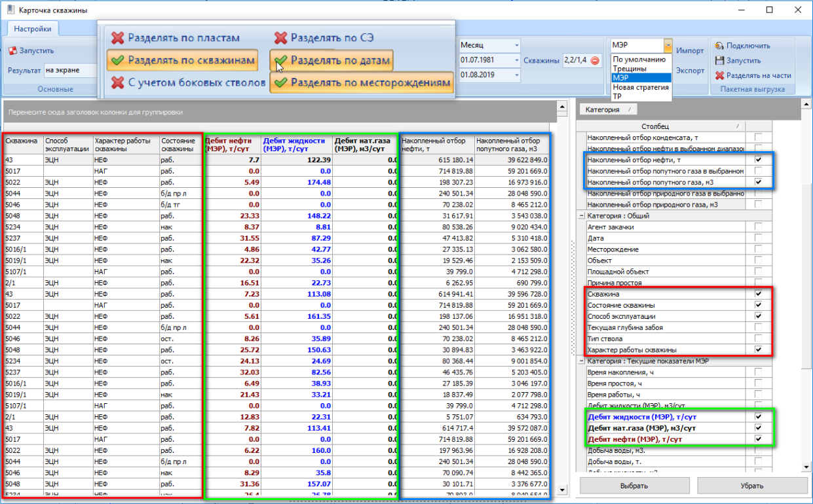Screen dimensions: 813x504
Task: Check Текущая глубина забоя column checkbox
Action: pos(758,327)
